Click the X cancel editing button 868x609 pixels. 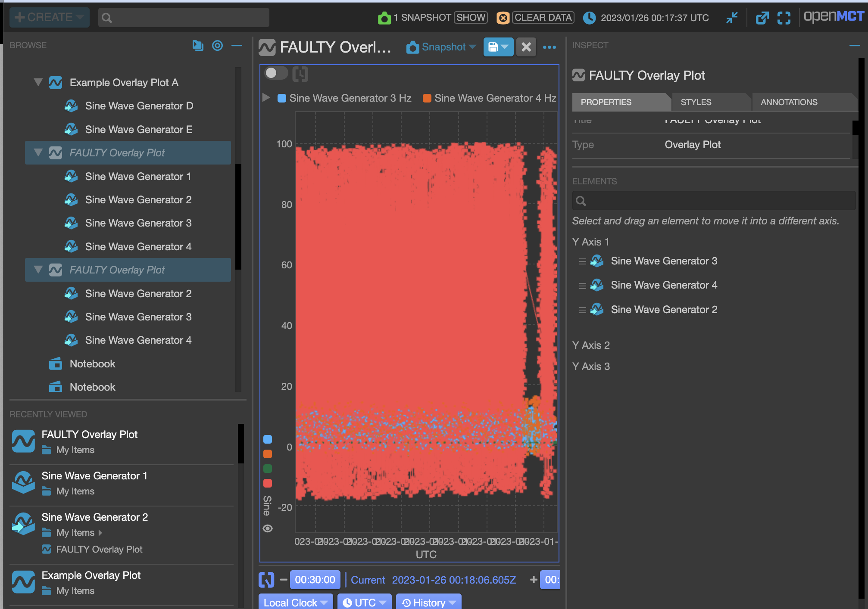(526, 47)
